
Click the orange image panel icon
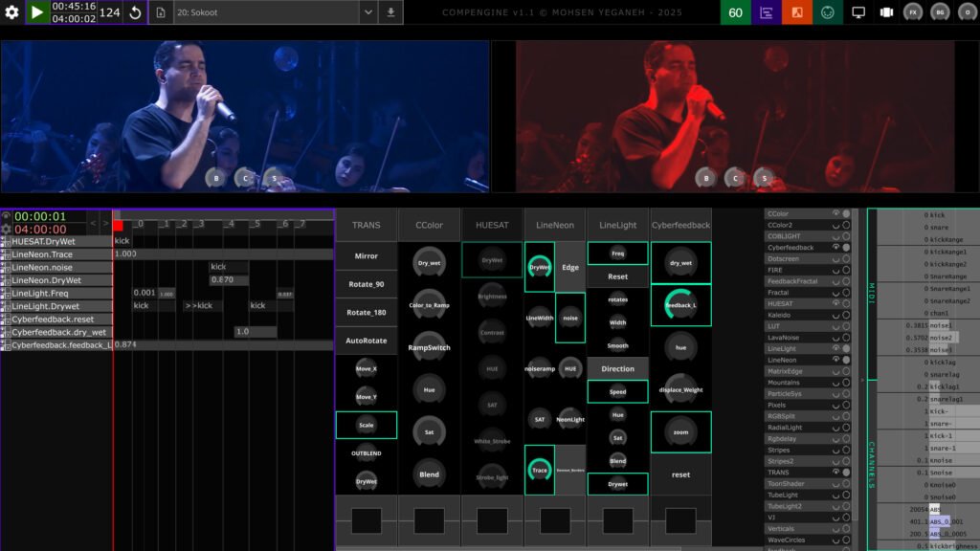point(795,12)
